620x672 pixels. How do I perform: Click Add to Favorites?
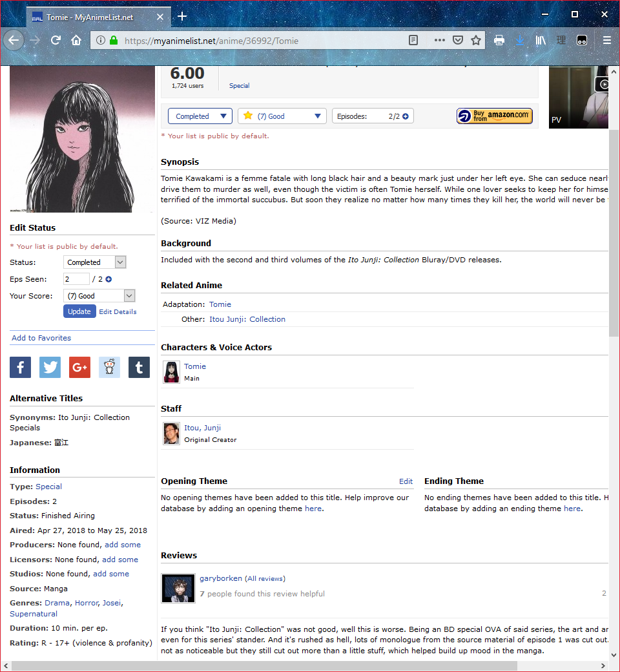click(41, 338)
